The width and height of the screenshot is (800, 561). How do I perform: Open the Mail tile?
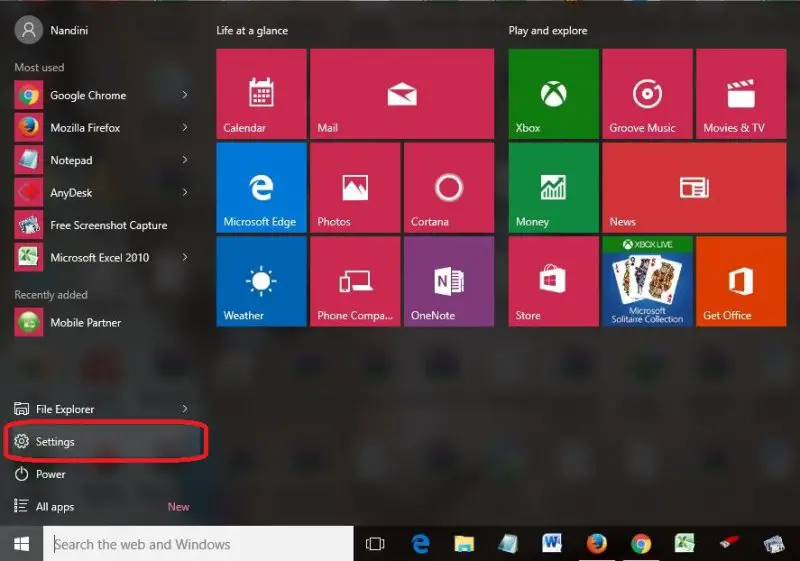tap(402, 94)
